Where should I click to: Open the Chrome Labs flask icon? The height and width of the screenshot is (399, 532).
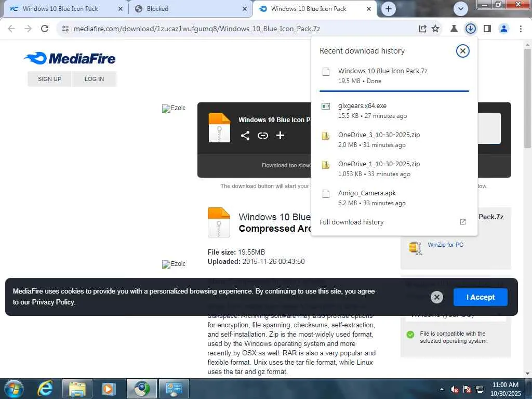coord(454,29)
